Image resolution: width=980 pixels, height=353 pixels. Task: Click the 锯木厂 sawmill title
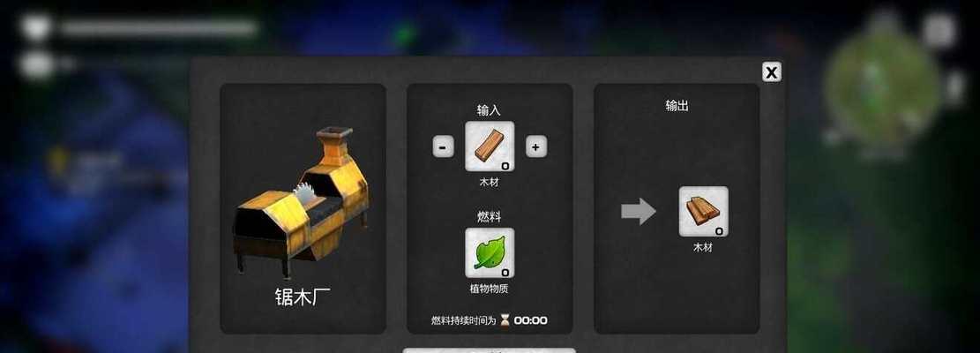(303, 297)
